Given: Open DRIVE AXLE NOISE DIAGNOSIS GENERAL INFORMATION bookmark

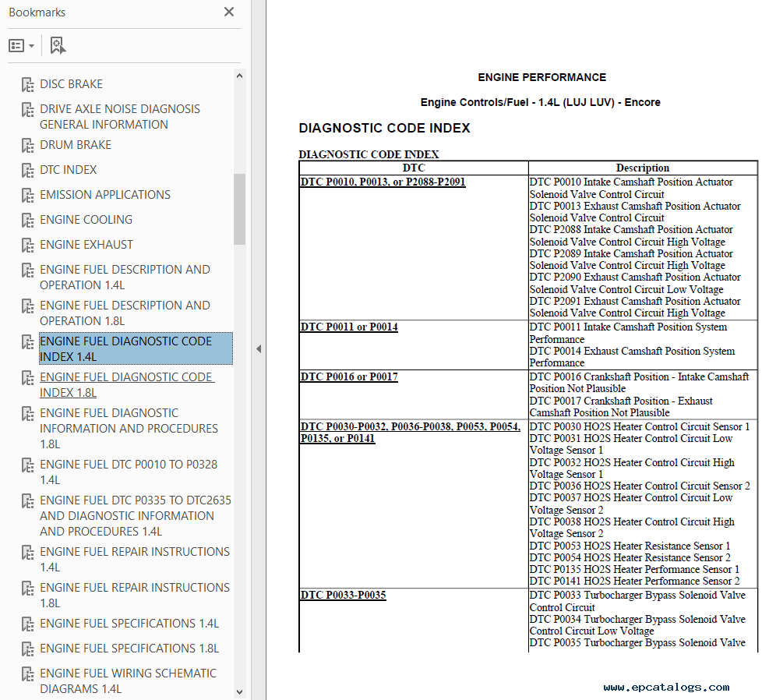Looking at the screenshot, I should [120, 117].
